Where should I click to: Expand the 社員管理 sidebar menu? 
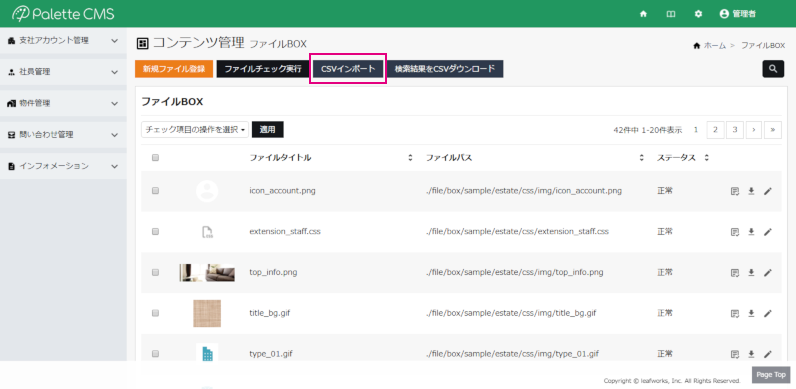click(x=63, y=72)
